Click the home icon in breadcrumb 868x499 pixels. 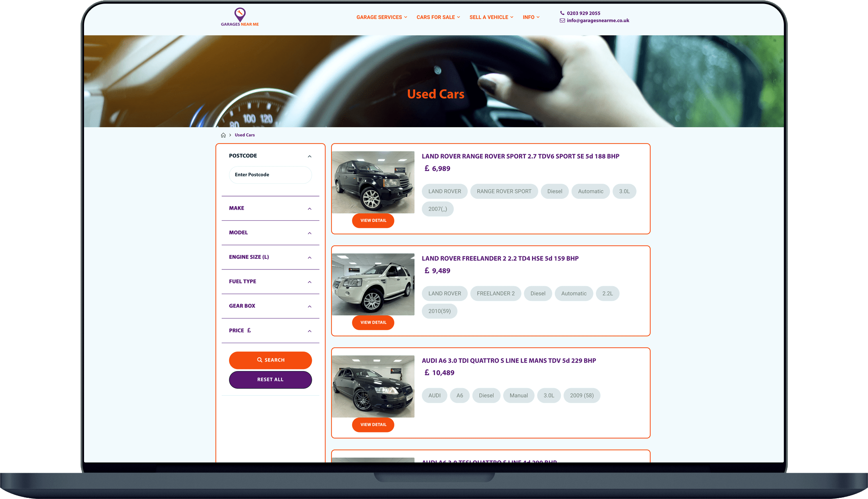click(223, 135)
